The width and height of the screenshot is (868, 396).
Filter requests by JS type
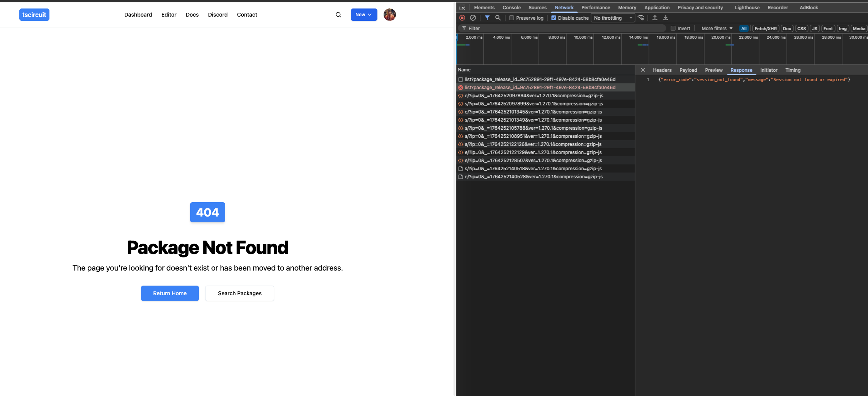pos(815,29)
